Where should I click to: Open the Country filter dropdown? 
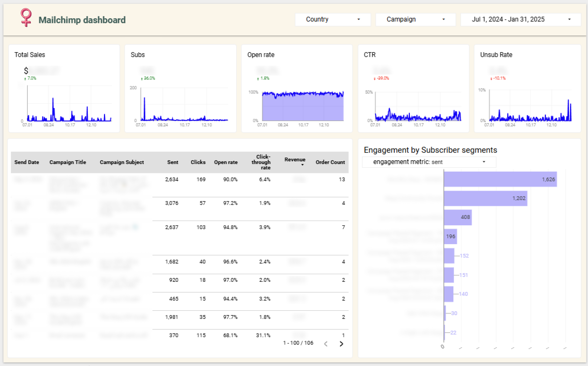(x=333, y=19)
